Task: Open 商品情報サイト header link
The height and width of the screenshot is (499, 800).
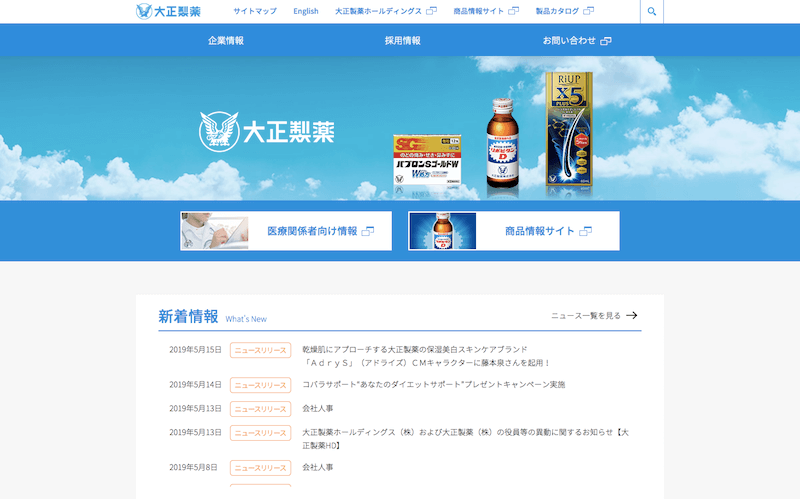Action: (479, 11)
